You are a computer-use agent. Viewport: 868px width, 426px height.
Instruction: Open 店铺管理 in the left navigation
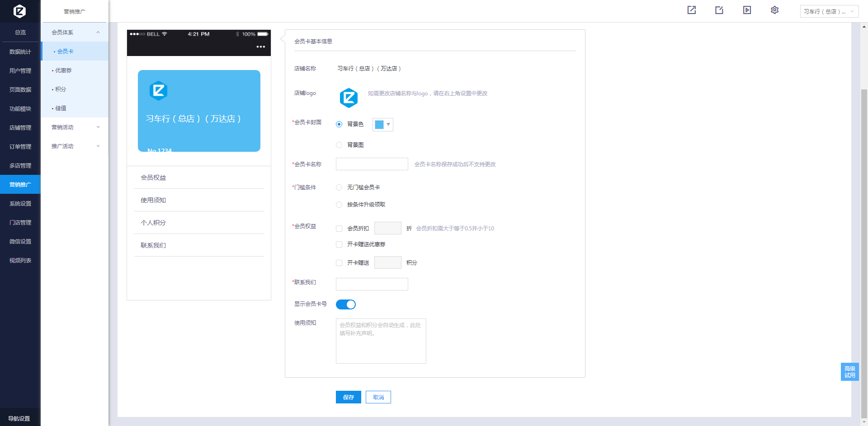pyautogui.click(x=20, y=128)
